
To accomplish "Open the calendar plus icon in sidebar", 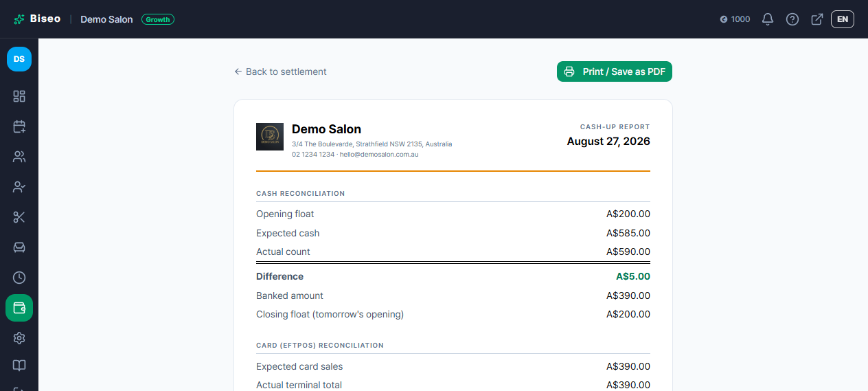I will [x=19, y=126].
